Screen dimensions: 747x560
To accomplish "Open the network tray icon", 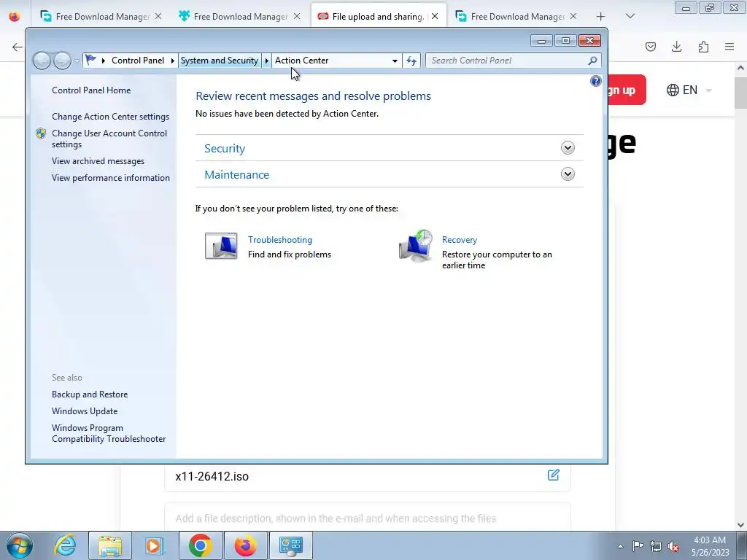I will coord(656,545).
